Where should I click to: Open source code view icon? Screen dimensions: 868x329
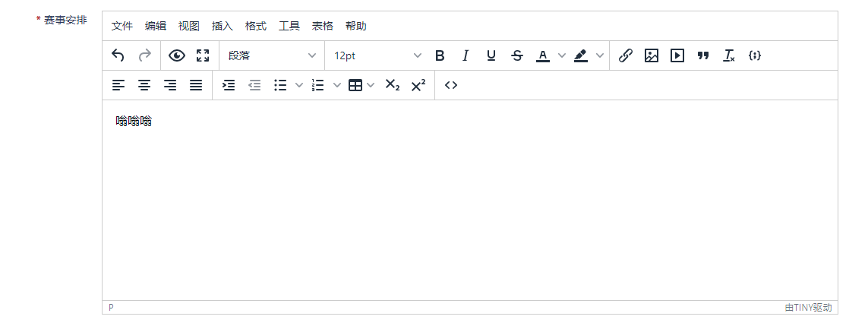(451, 85)
